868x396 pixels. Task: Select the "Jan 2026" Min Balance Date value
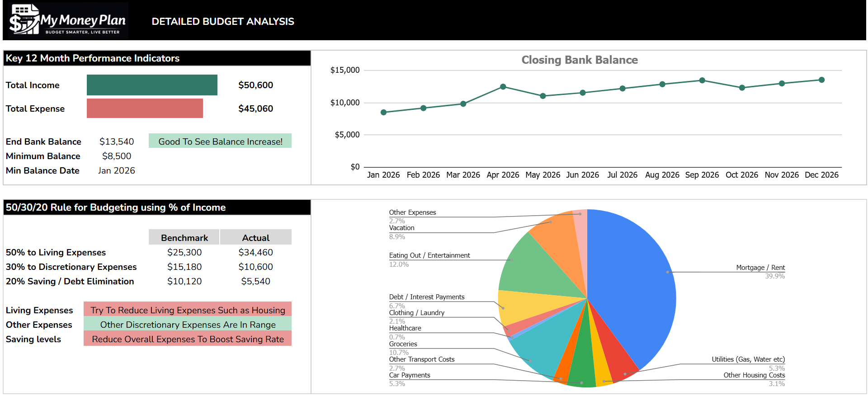click(x=117, y=170)
